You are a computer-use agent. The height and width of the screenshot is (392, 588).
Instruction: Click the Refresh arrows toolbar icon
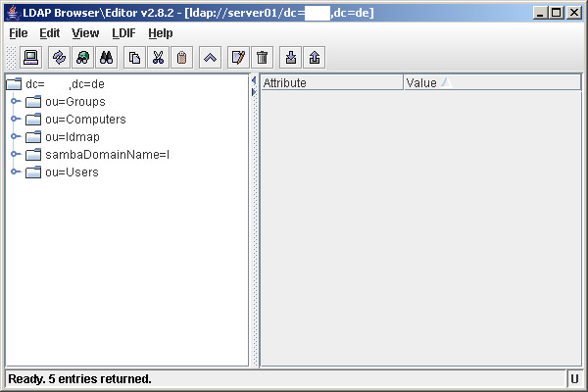59,58
